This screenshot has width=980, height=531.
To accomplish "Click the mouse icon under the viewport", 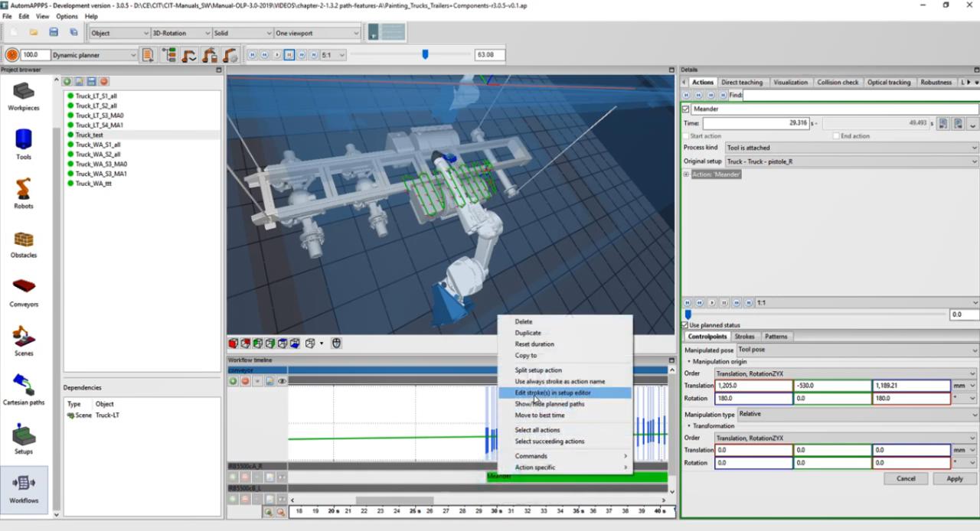I will pyautogui.click(x=335, y=344).
